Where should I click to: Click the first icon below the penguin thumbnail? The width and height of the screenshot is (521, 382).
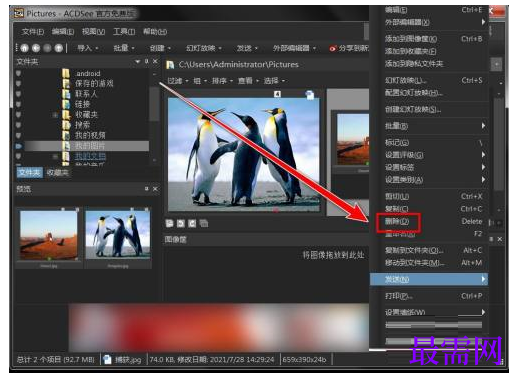pyautogui.click(x=169, y=223)
